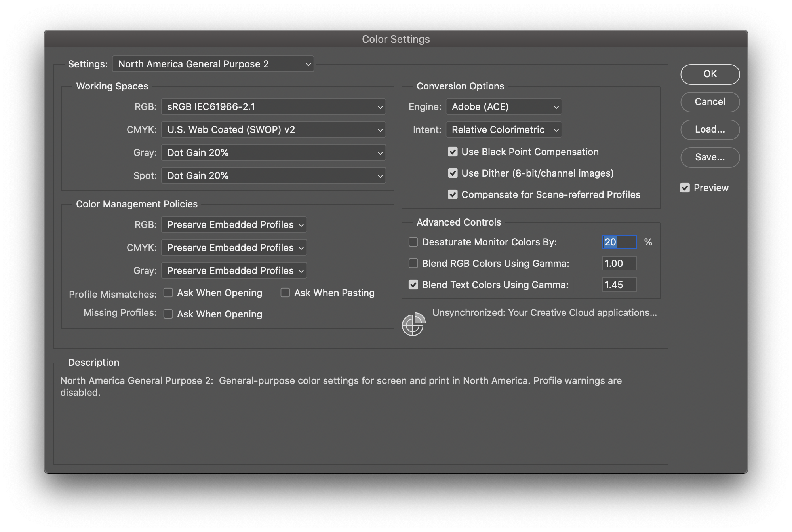Enable Ask When Pasting for profile mismatches
The image size is (792, 532).
pyautogui.click(x=286, y=292)
